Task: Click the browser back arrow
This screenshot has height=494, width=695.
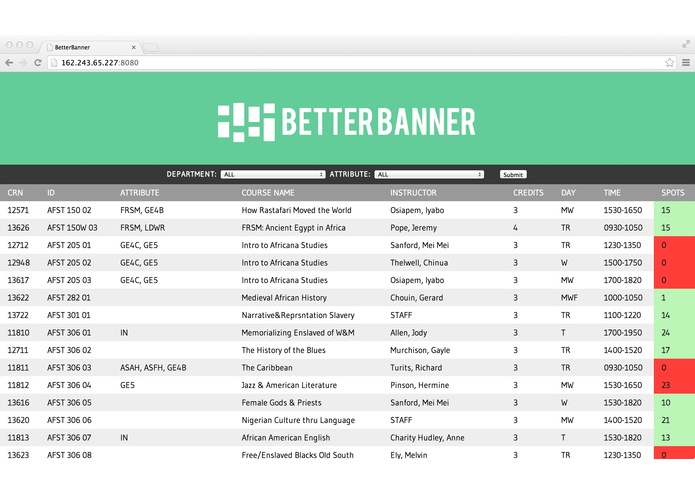Action: click(9, 62)
